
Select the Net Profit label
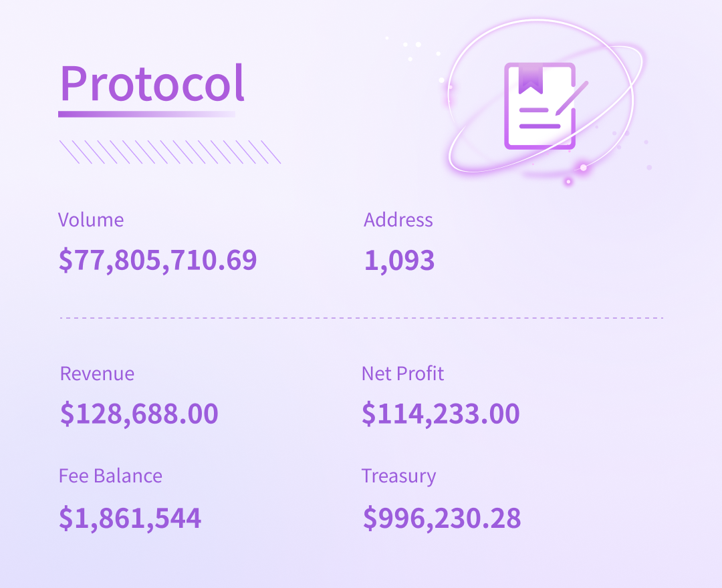402,374
